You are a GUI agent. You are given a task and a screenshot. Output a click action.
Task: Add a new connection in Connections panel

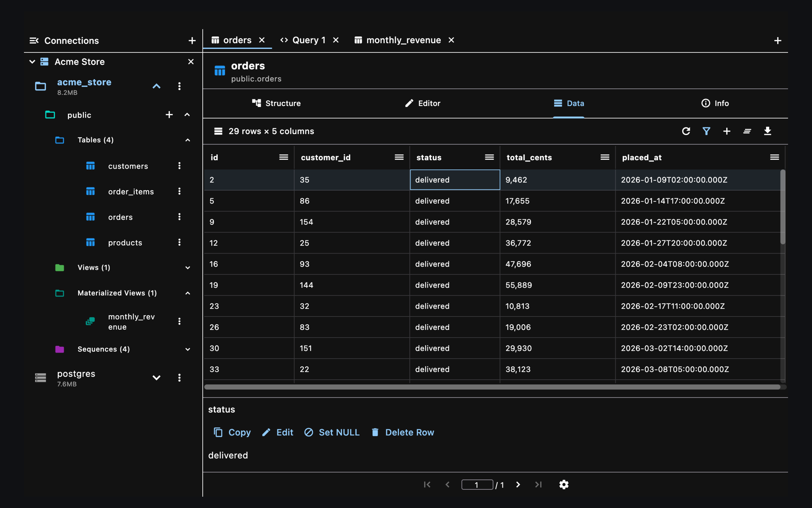(192, 41)
